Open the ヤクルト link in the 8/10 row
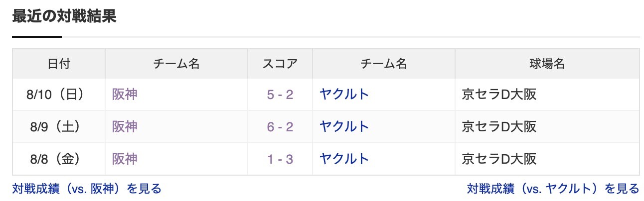 344,94
